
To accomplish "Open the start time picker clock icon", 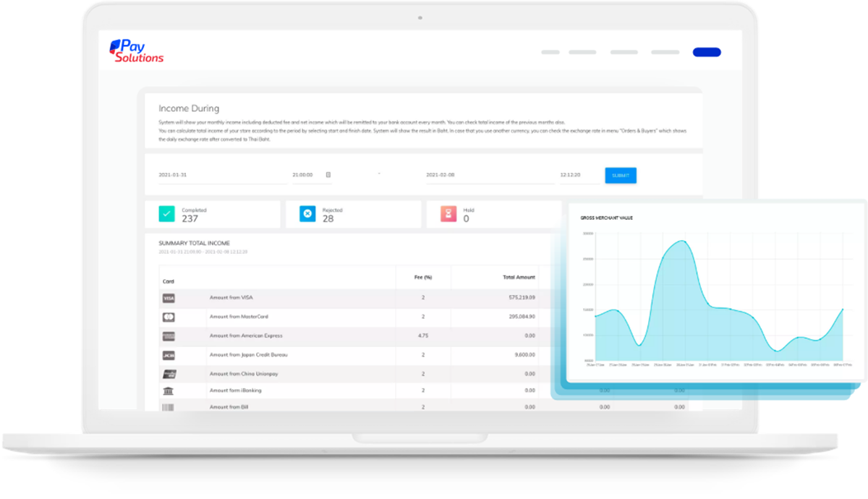I will pyautogui.click(x=328, y=175).
